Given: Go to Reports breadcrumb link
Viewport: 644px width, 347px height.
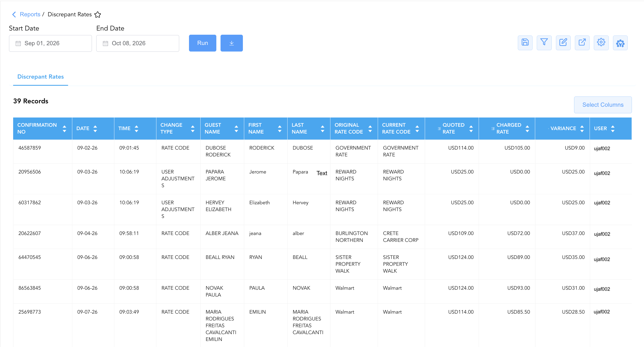Looking at the screenshot, I should 30,14.
